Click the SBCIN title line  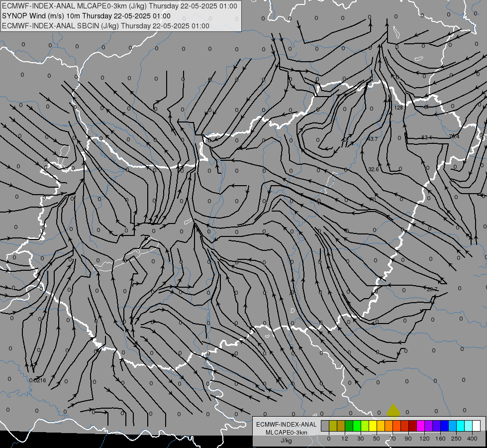tap(105, 26)
